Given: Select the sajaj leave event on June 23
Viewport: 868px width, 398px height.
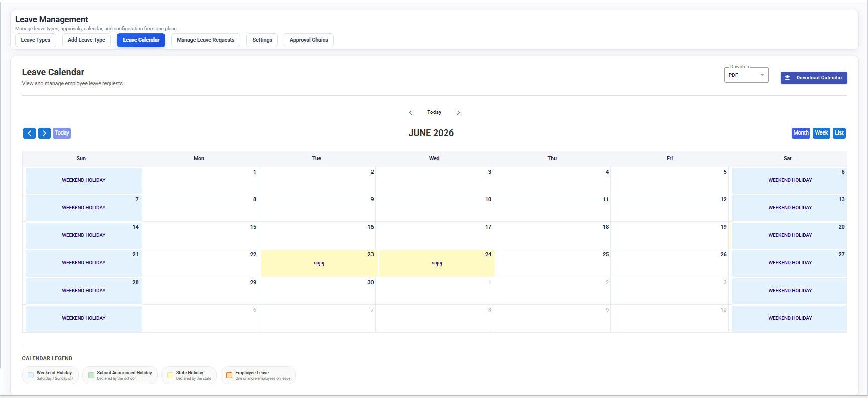Looking at the screenshot, I should (x=319, y=263).
